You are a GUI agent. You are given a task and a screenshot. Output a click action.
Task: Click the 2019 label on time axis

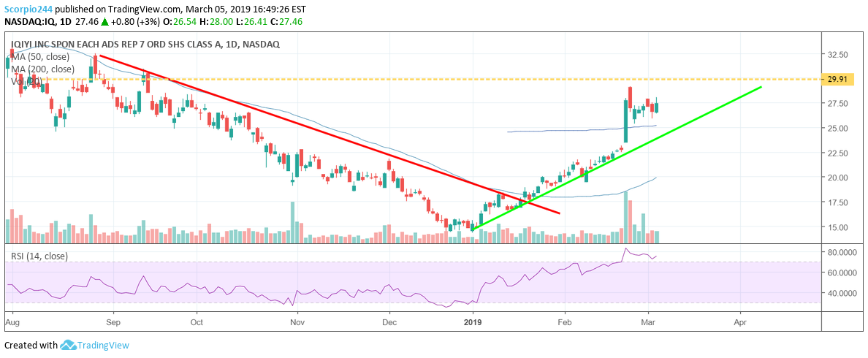[473, 321]
